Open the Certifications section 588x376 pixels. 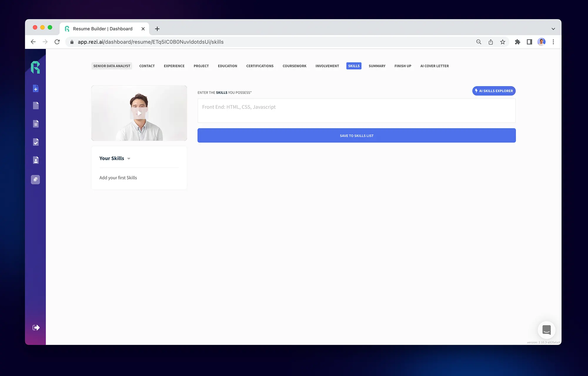(260, 66)
